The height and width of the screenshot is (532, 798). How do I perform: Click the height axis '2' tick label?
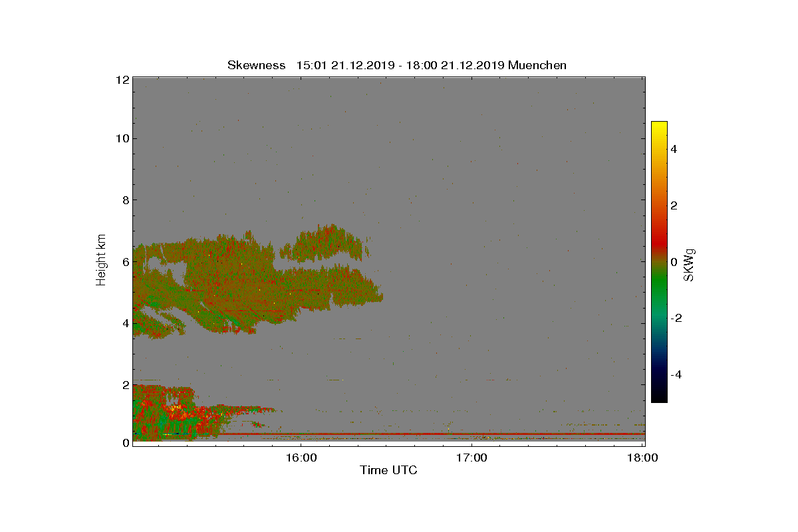click(125, 384)
